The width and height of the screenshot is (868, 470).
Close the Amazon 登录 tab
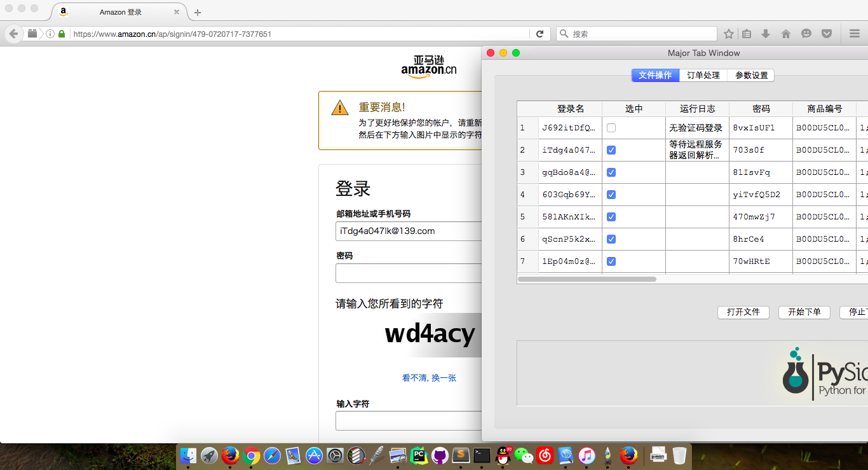coord(177,12)
